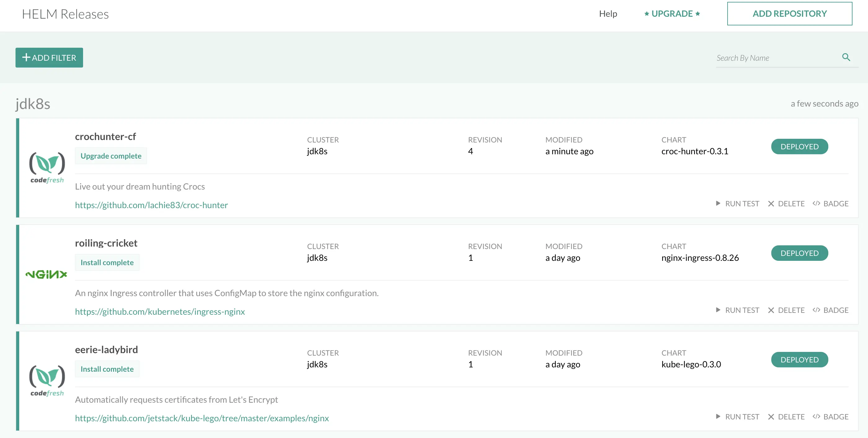
Task: Click 'Automatically requests certificates' description
Action: point(176,400)
